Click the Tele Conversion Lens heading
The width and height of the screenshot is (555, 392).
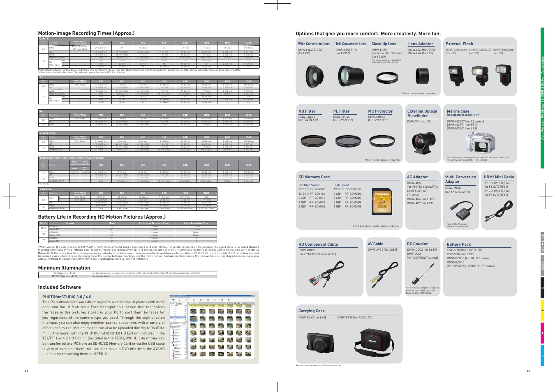[350, 44]
